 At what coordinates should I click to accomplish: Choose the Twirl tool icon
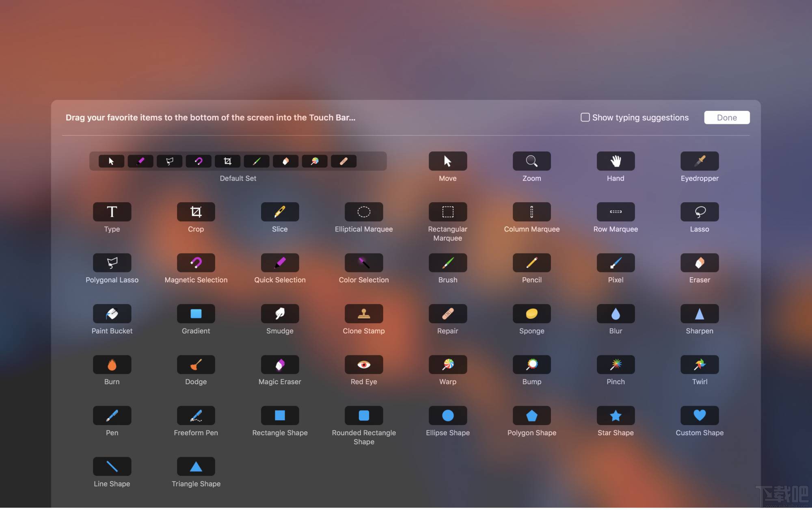pos(699,365)
